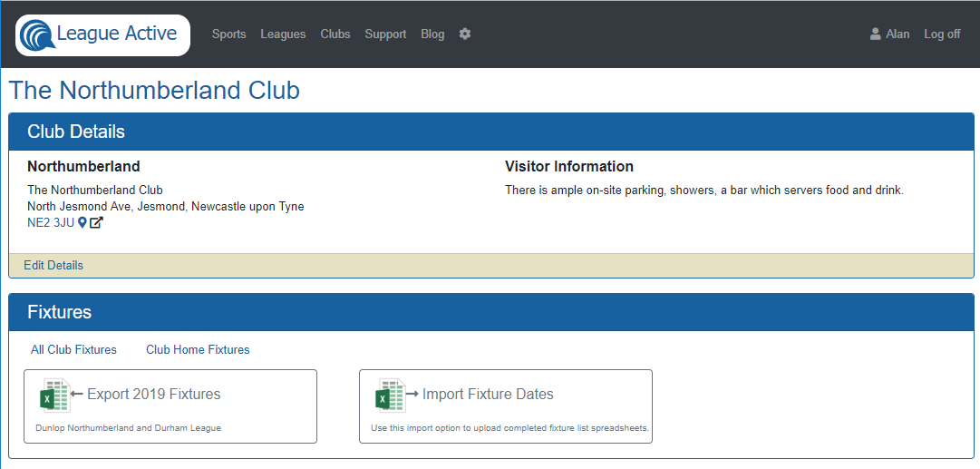
Task: Open the Support page
Action: 385,34
